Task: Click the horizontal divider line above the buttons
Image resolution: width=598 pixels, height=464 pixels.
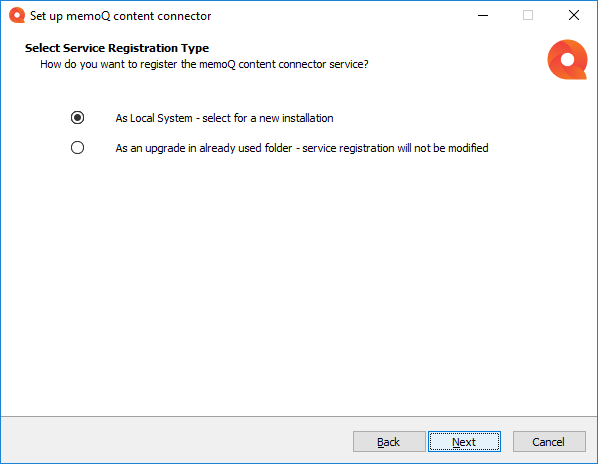Action: click(x=299, y=416)
